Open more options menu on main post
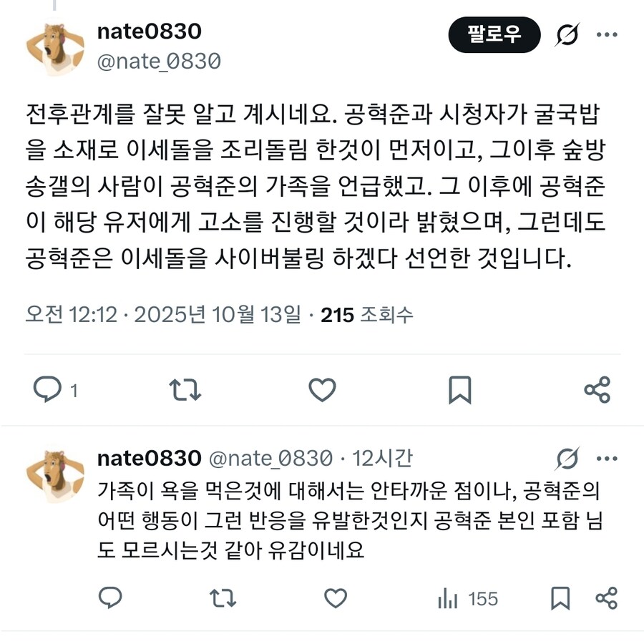Image resolution: width=644 pixels, height=644 pixels. tap(607, 35)
